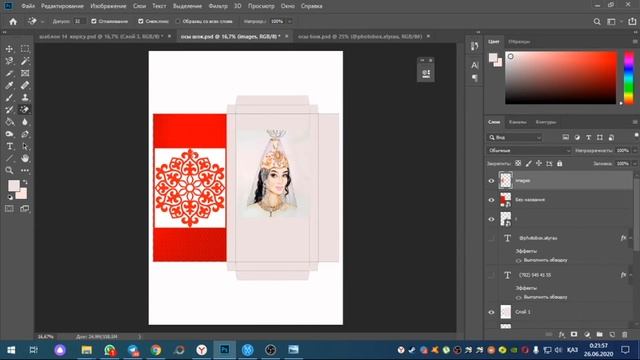This screenshot has height=360, width=640.
Task: Click the Home icon in options bar
Action: tap(13, 22)
